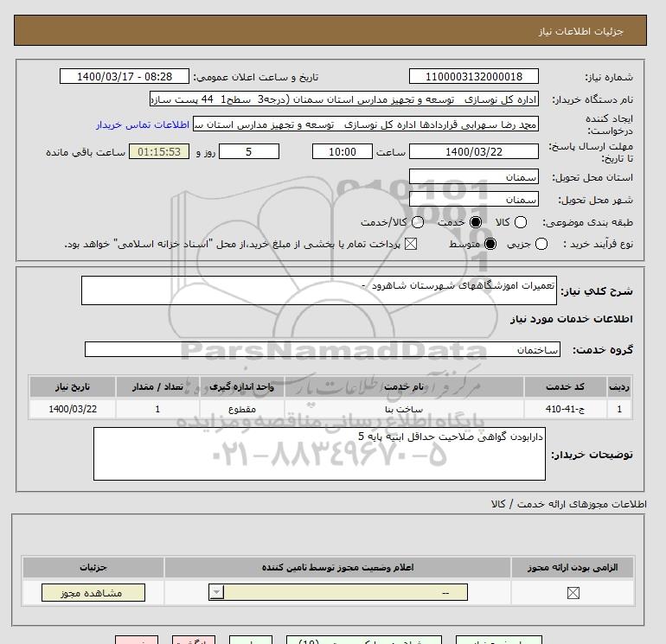Click the گروه خدمت field ساختمان

click(323, 349)
